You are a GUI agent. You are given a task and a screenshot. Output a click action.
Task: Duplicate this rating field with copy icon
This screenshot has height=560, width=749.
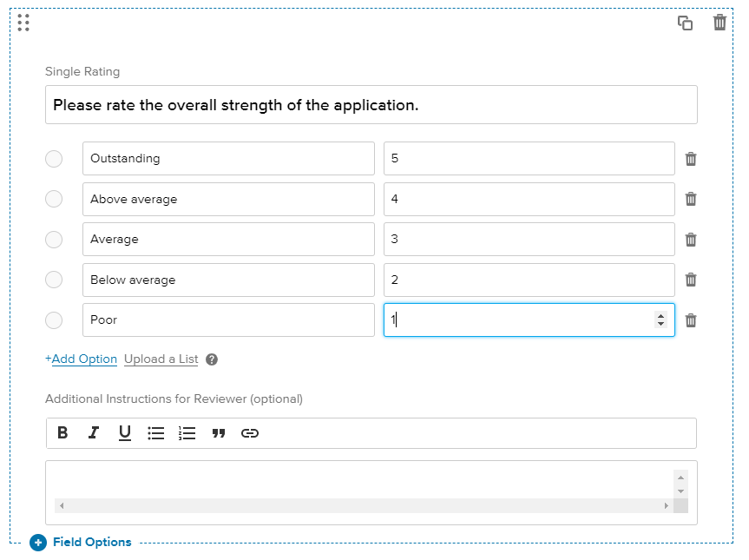pyautogui.click(x=685, y=23)
